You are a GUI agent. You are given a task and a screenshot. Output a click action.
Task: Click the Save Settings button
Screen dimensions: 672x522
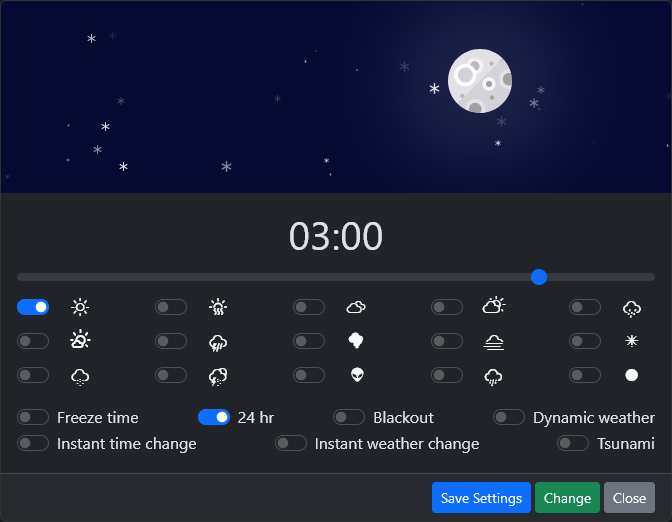pyautogui.click(x=481, y=498)
